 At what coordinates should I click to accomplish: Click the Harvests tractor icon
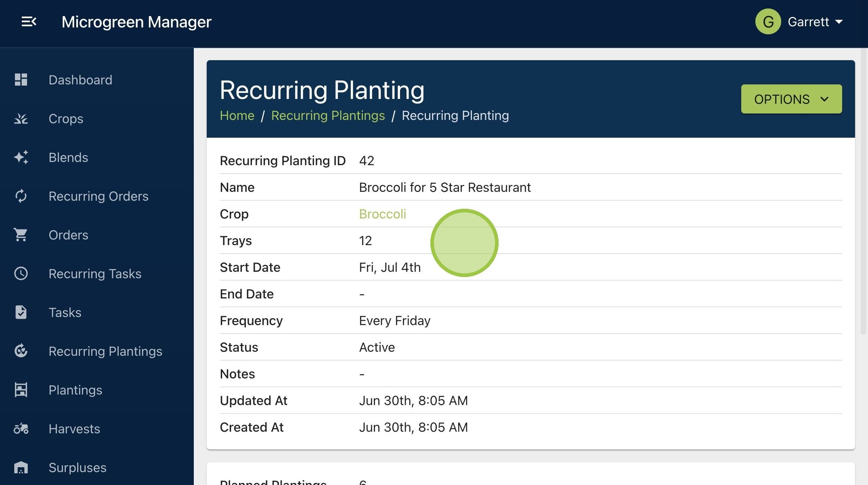[x=21, y=428]
